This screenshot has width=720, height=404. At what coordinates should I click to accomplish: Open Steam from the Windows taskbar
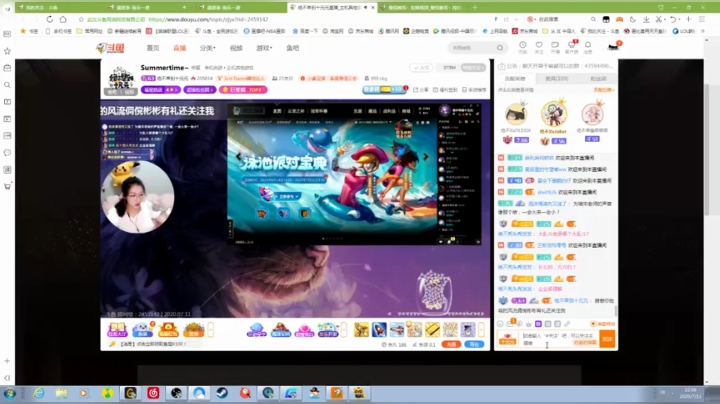point(222,393)
